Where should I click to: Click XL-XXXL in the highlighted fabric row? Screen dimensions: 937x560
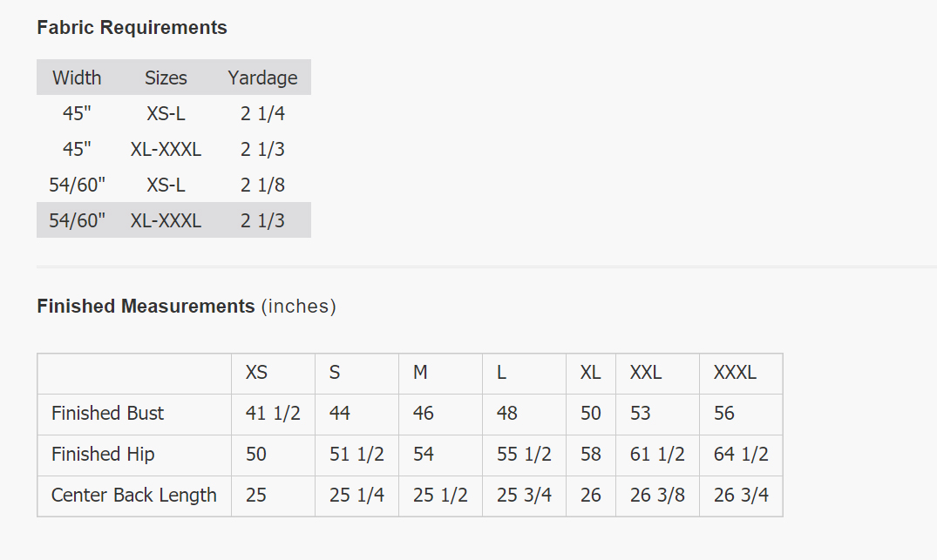(x=166, y=220)
